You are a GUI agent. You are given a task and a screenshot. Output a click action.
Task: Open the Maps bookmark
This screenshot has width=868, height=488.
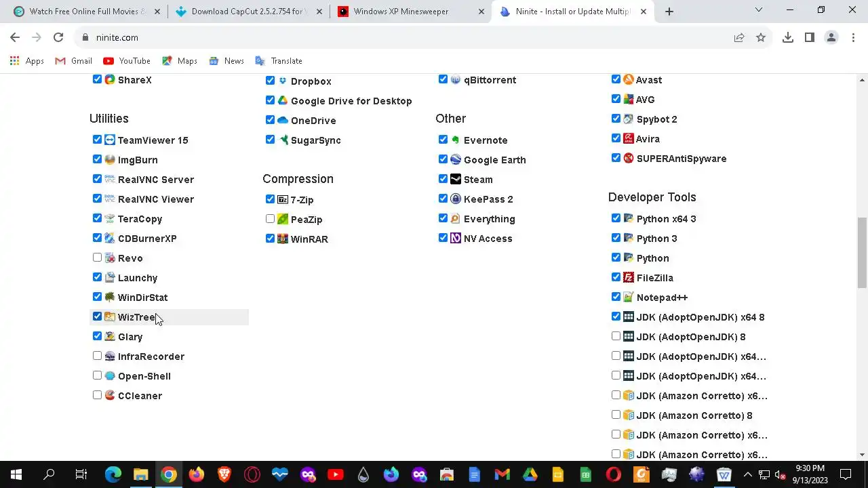[x=180, y=61]
